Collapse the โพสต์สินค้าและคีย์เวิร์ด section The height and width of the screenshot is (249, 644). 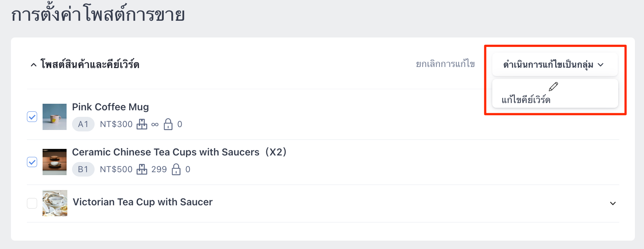pos(33,65)
